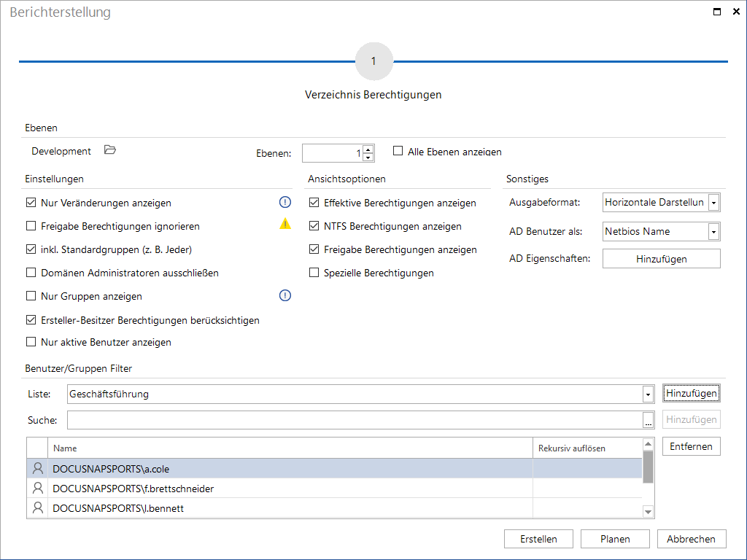The image size is (747, 560).
Task: Click user icon of f.brettschneider row
Action: click(38, 488)
